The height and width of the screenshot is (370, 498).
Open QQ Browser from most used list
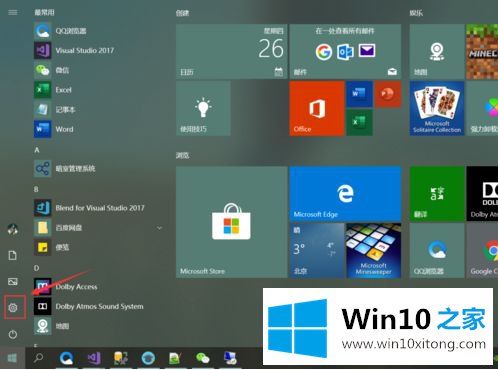(97, 31)
